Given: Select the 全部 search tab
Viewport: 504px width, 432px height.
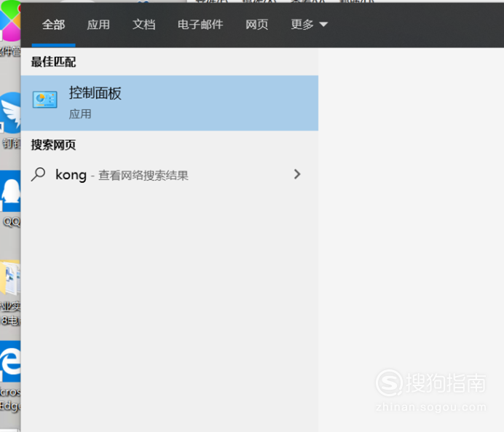Looking at the screenshot, I should (x=53, y=25).
